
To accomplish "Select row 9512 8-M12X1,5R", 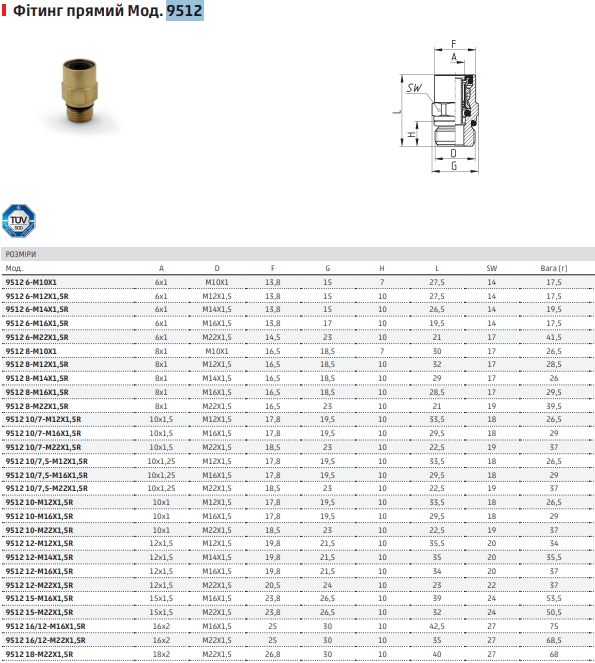I will 298,364.
